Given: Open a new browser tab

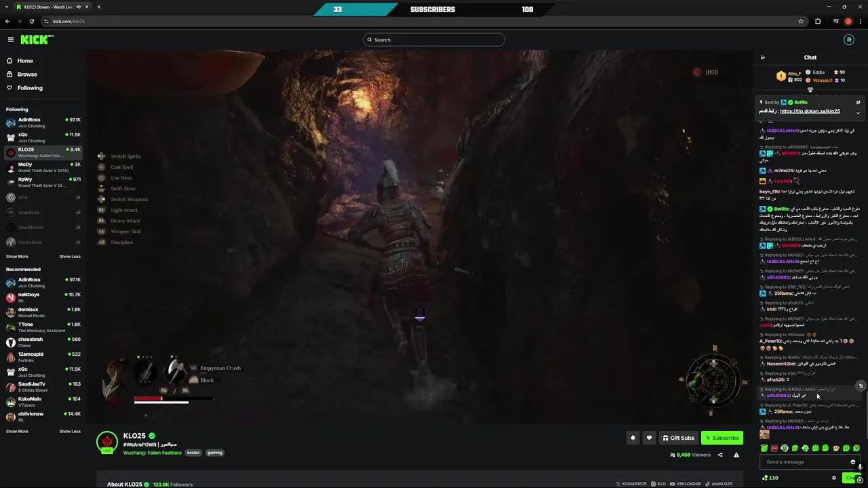Looking at the screenshot, I should (x=99, y=7).
